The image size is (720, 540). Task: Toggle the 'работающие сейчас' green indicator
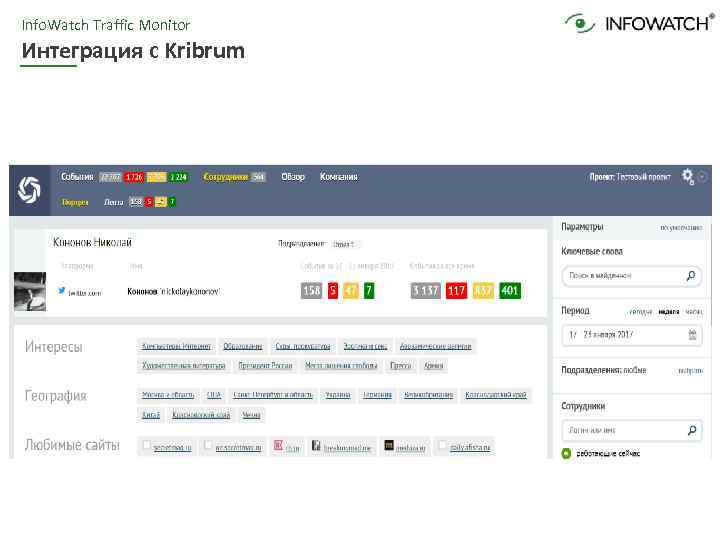(567, 454)
